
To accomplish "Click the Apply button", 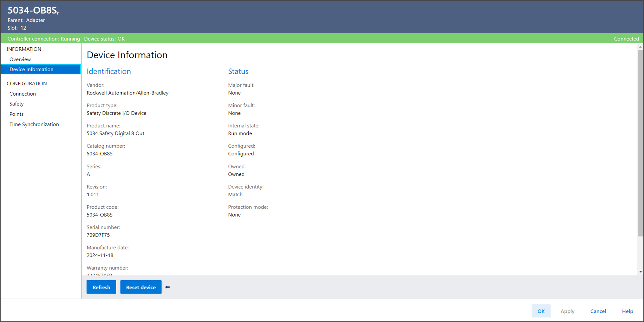I will (567, 311).
